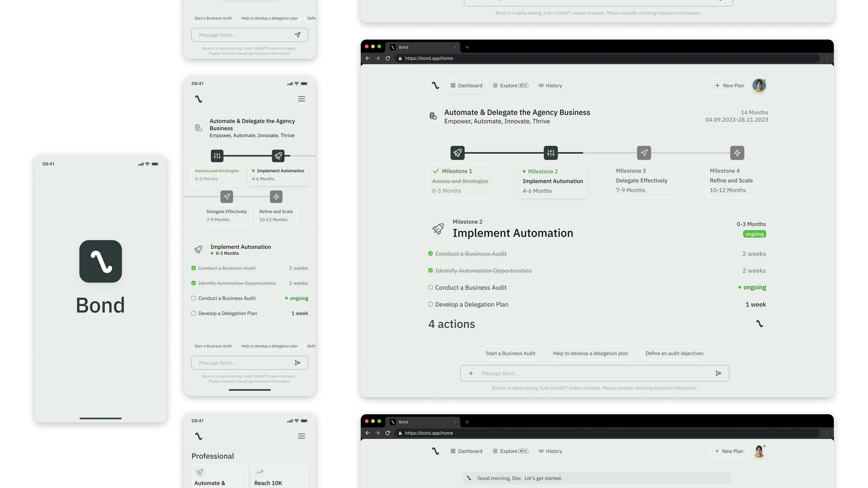
Task: Click sliders milestone icon in plan browser timeline
Action: coord(551,153)
